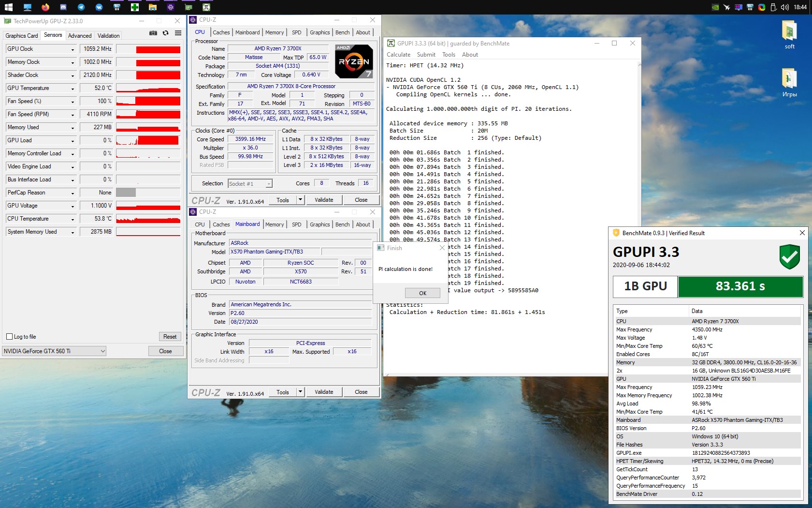Image resolution: width=812 pixels, height=508 pixels.
Task: Click the airplane icon in the system tray
Action: [726, 7]
